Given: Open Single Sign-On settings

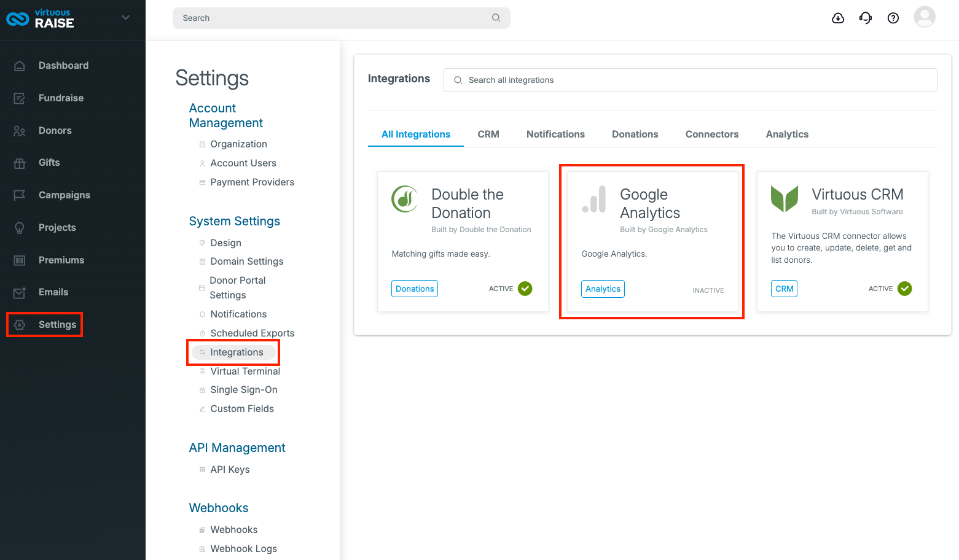Looking at the screenshot, I should click(244, 390).
